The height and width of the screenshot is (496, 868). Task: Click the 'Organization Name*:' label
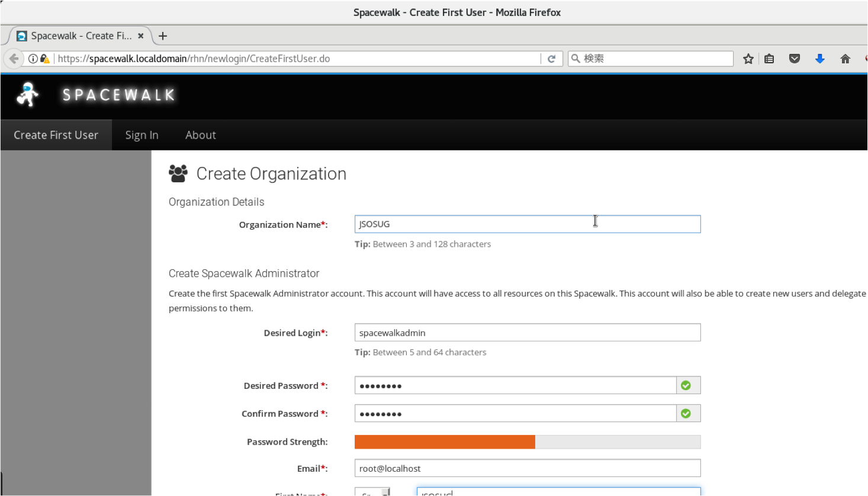[283, 225]
